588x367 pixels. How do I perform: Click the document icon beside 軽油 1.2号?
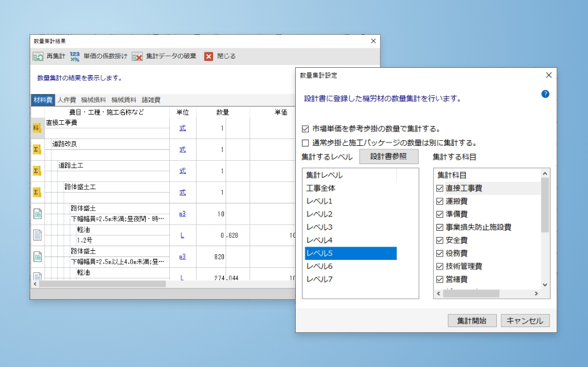37,235
